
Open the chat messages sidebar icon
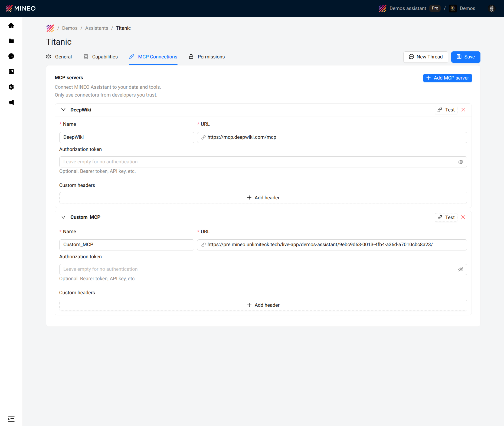click(11, 56)
